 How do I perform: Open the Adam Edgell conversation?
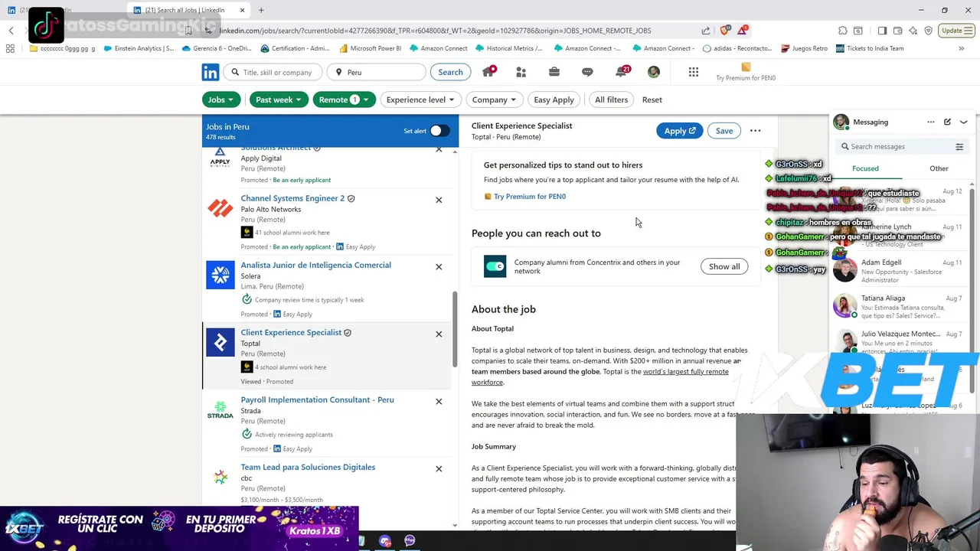point(901,272)
